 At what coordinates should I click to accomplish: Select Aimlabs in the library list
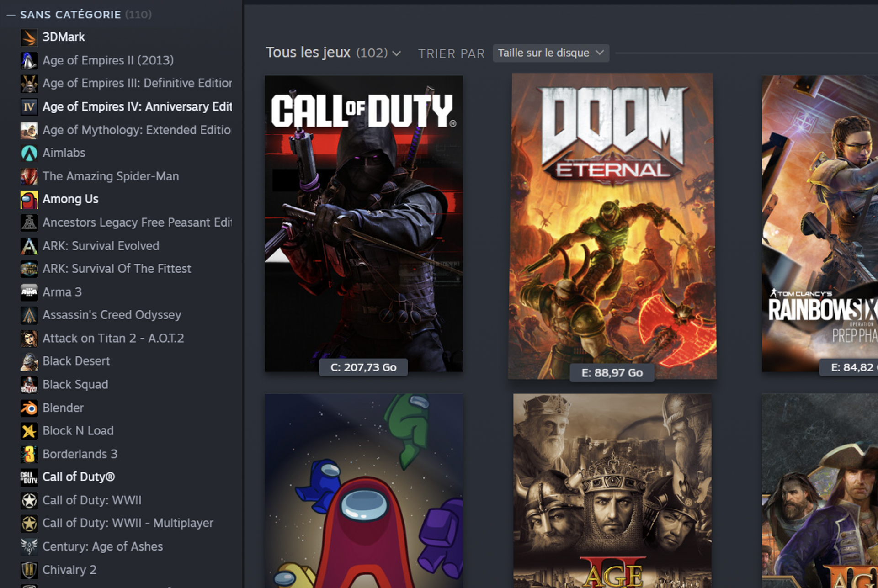(x=64, y=153)
